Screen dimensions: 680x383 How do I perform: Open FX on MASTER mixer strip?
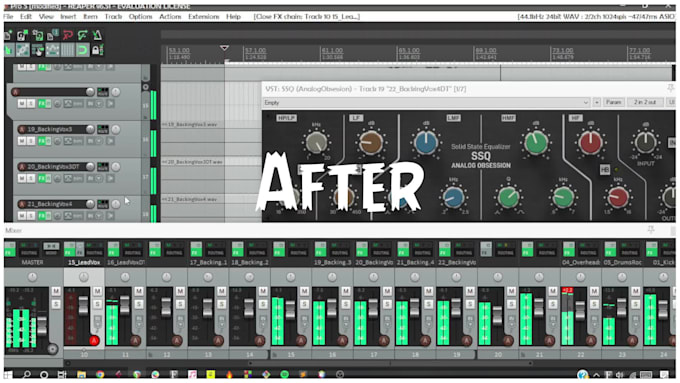[10, 250]
